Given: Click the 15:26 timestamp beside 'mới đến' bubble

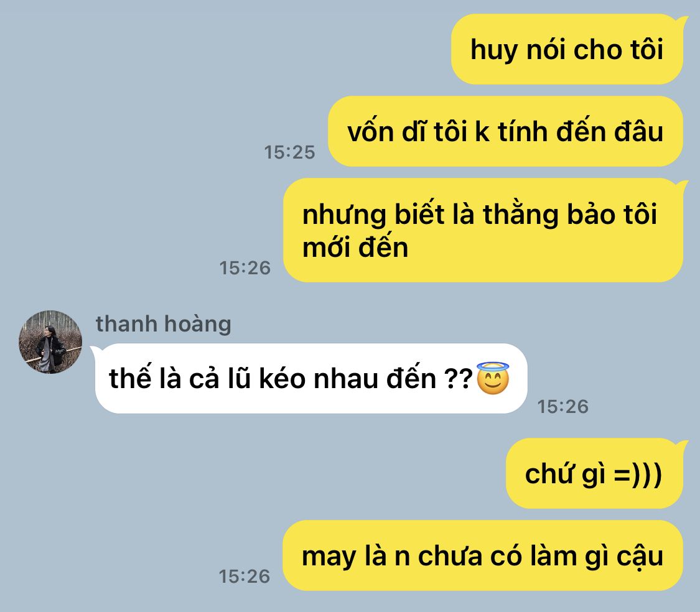Looking at the screenshot, I should (245, 268).
